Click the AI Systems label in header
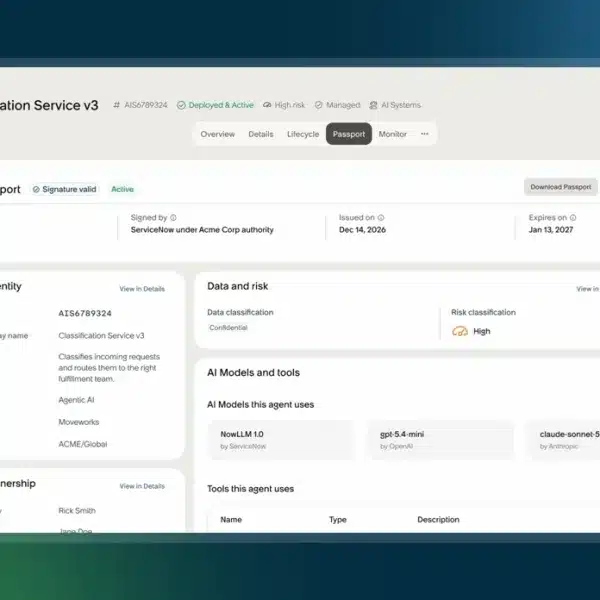600x600 pixels. point(401,105)
